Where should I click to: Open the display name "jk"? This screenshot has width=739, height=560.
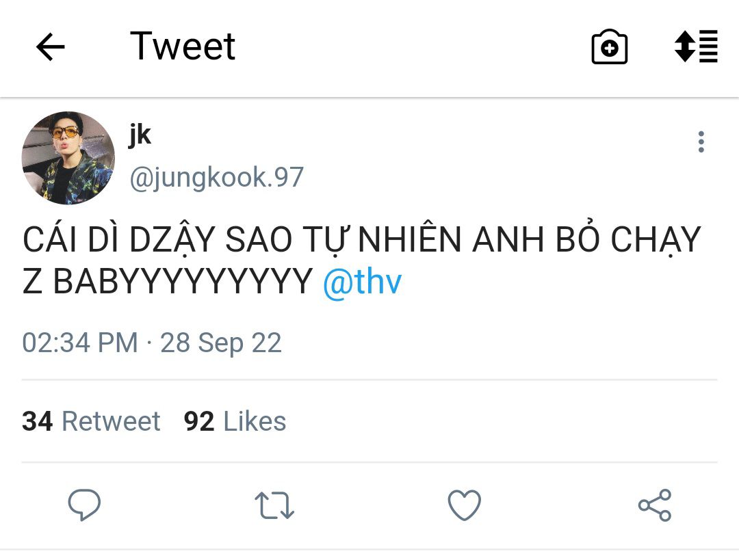click(140, 135)
